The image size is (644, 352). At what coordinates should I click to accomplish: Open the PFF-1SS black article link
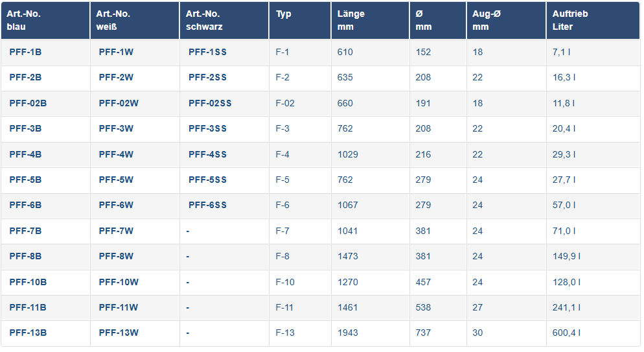[x=207, y=52]
